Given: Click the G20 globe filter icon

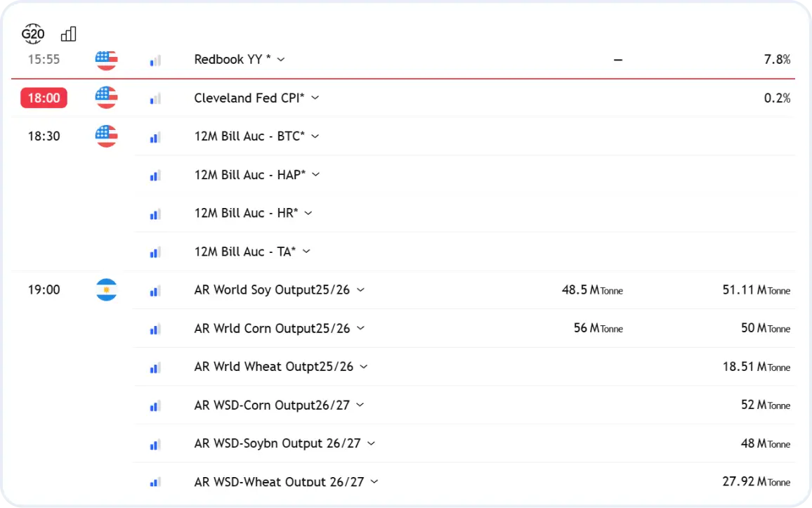Looking at the screenshot, I should click(x=32, y=34).
